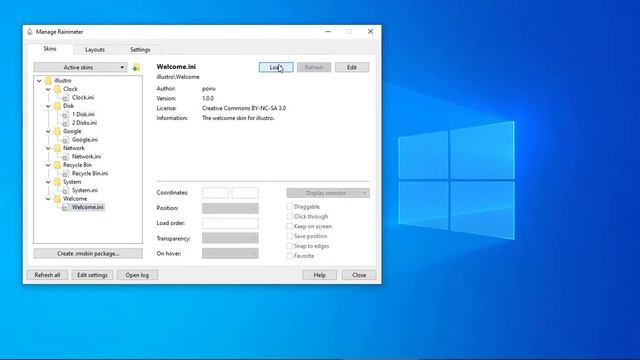Viewport: 640px width, 360px height.
Task: Click the Recycle Bin.ini file icon
Action: (65, 173)
